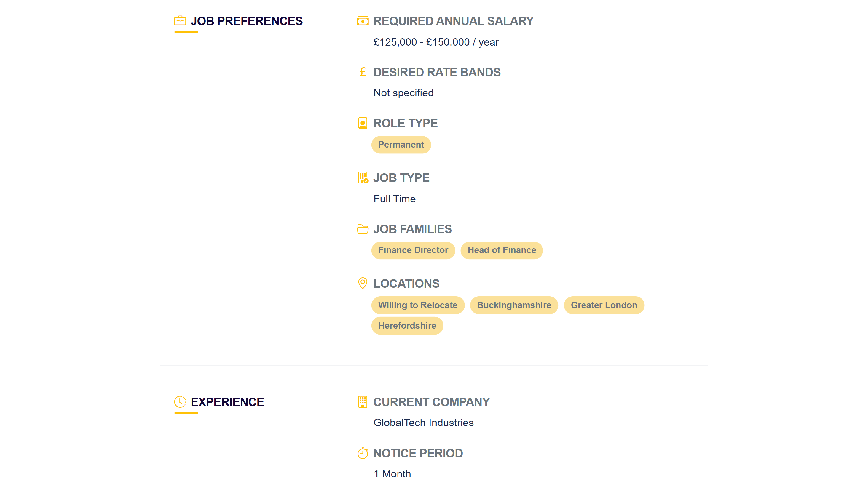This screenshot has height=480, width=868.
Task: Click the GlobalTech Industries company name
Action: point(423,423)
